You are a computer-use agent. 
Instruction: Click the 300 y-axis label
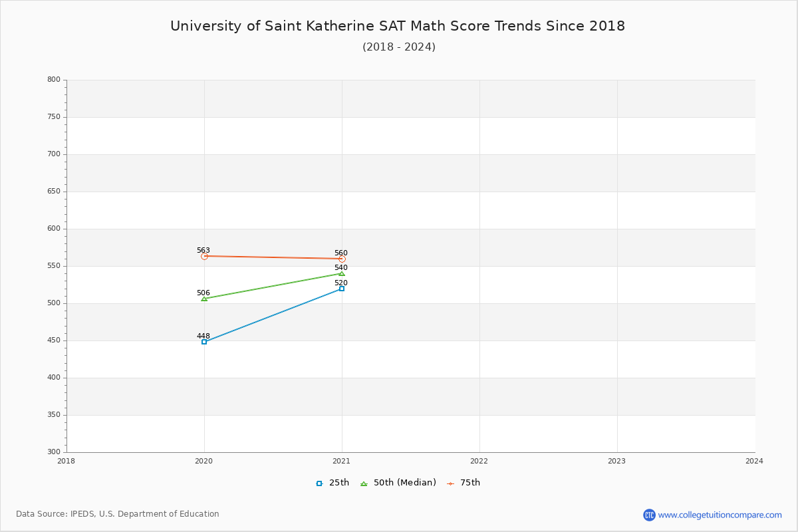coord(54,452)
